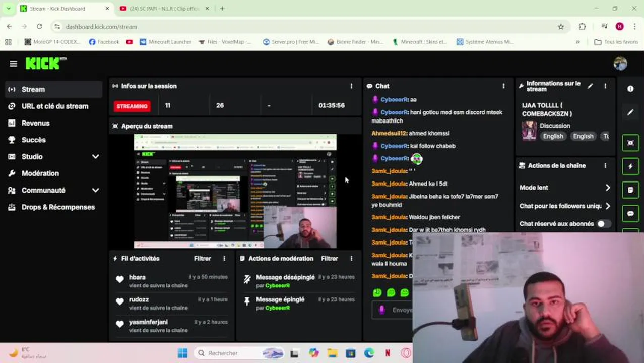
Task: Show more bookmarks with the overflow chevron
Action: coord(578,42)
